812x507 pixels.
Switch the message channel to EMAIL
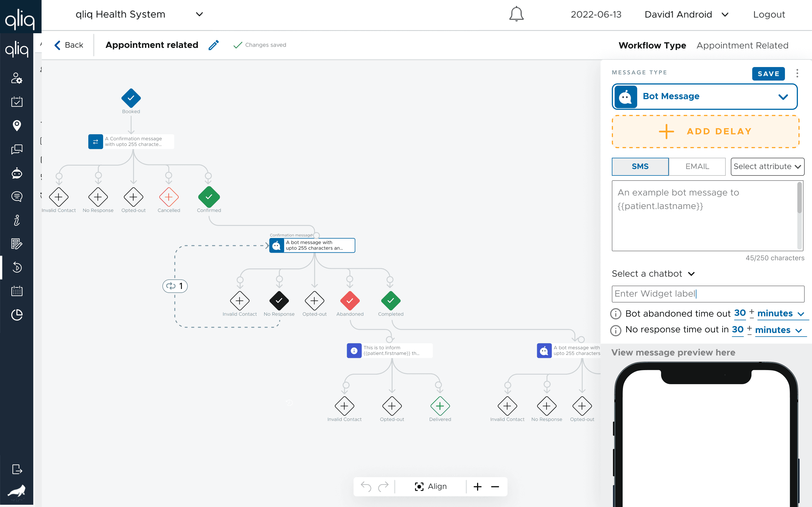click(x=697, y=166)
